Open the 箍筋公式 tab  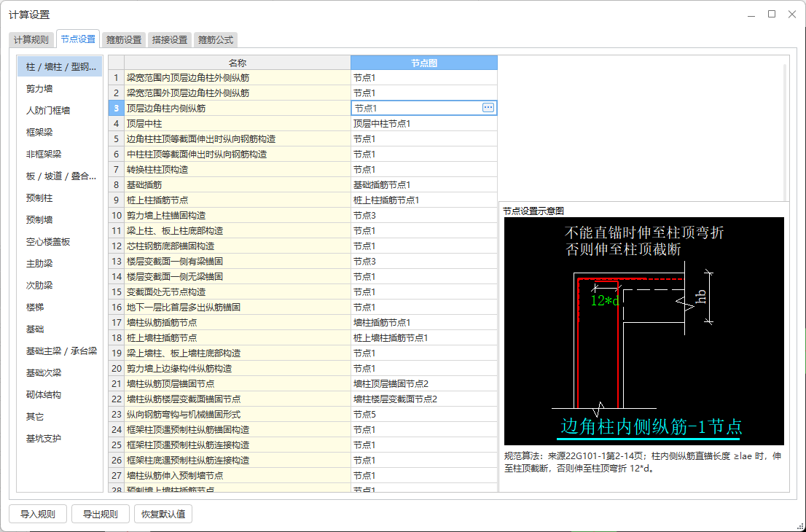[216, 39]
